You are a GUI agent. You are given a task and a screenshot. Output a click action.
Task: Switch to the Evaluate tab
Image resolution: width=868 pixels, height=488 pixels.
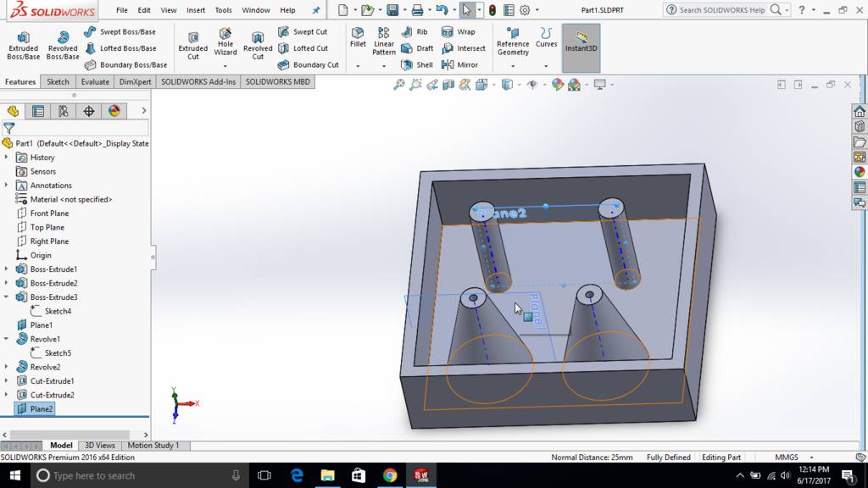95,82
